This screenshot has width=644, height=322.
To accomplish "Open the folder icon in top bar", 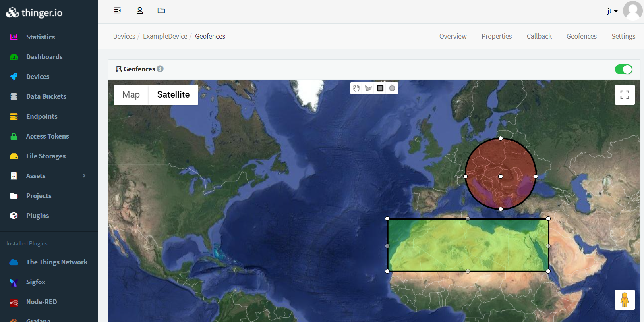I will pos(161,11).
